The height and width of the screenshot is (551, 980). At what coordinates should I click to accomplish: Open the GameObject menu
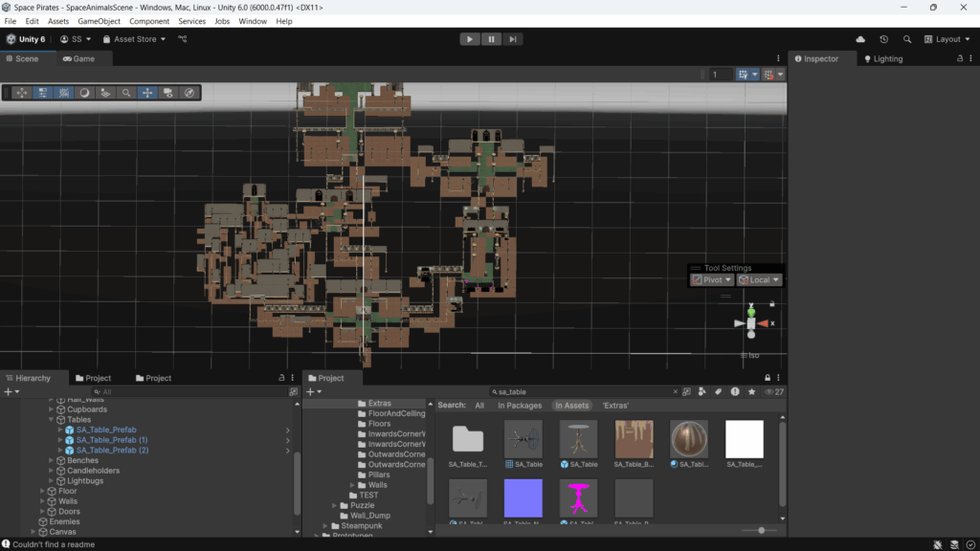pyautogui.click(x=99, y=21)
